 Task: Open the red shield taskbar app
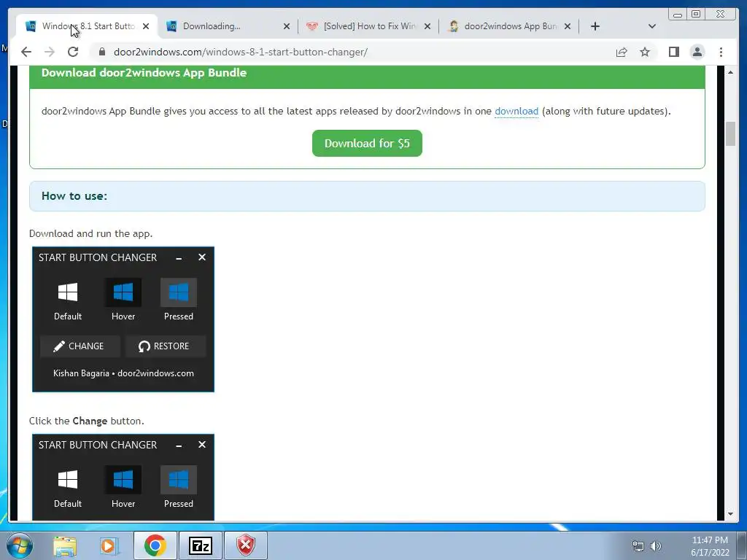pyautogui.click(x=246, y=545)
